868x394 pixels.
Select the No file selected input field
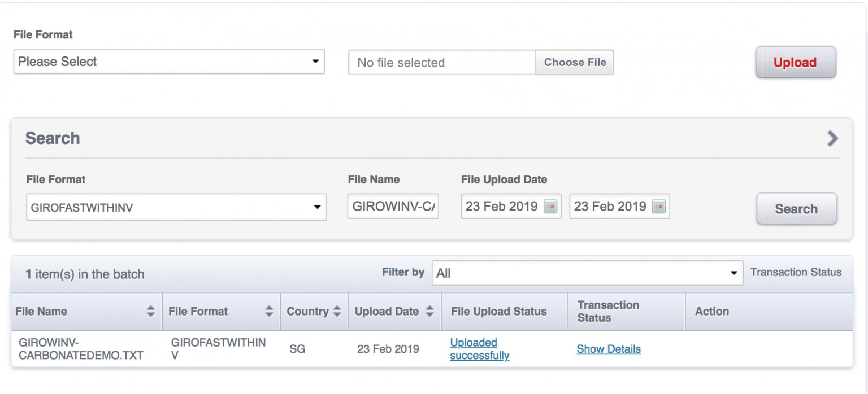(x=441, y=62)
